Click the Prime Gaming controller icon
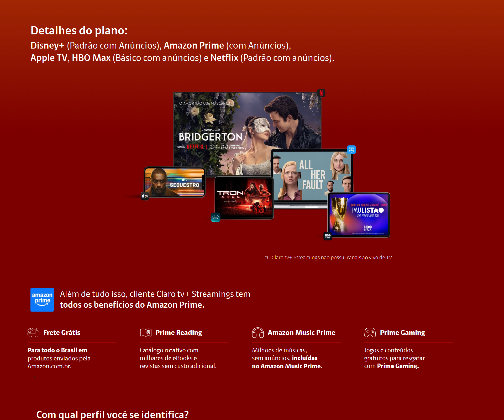 [370, 333]
